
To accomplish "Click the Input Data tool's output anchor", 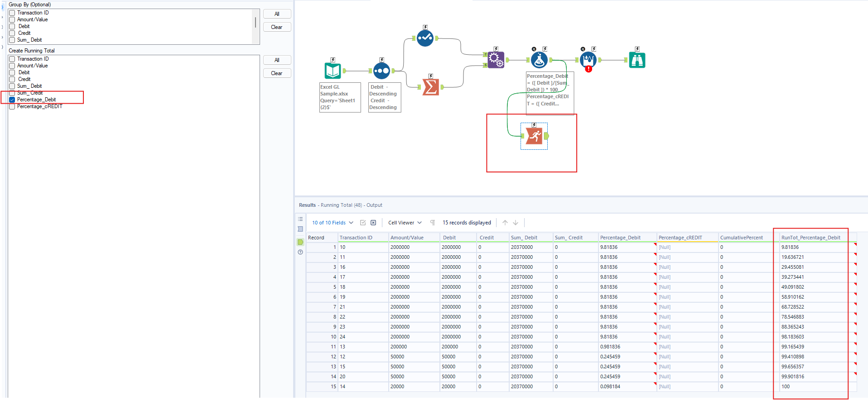I will tap(344, 71).
